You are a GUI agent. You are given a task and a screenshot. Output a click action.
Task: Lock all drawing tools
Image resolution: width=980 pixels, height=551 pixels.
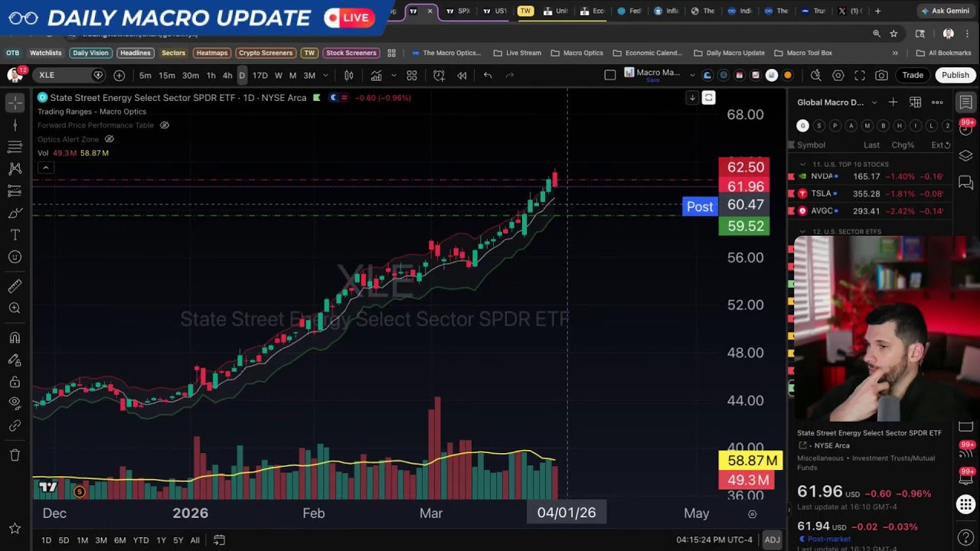15,382
